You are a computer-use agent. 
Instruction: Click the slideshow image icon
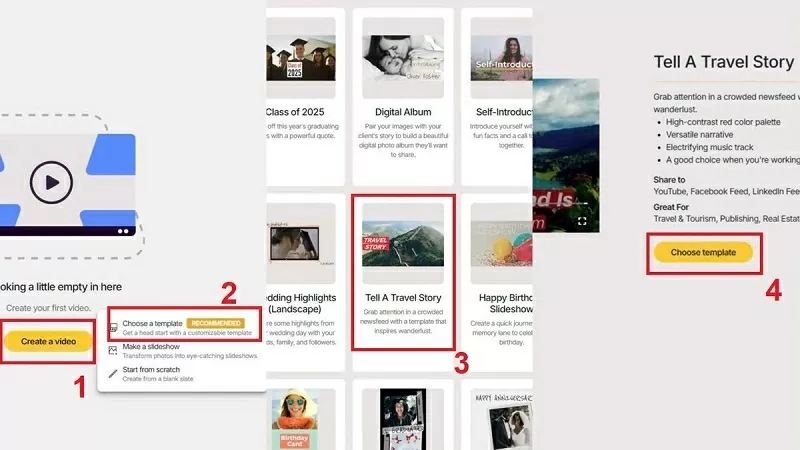pos(113,350)
